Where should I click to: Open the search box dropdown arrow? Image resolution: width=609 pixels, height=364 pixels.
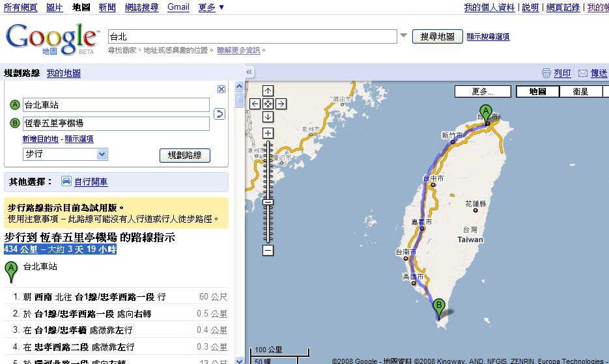[x=404, y=36]
